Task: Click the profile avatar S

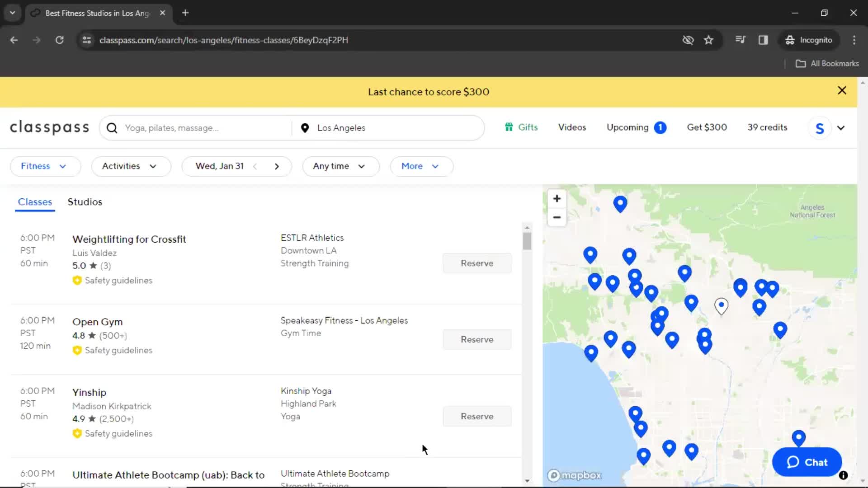Action: [820, 128]
